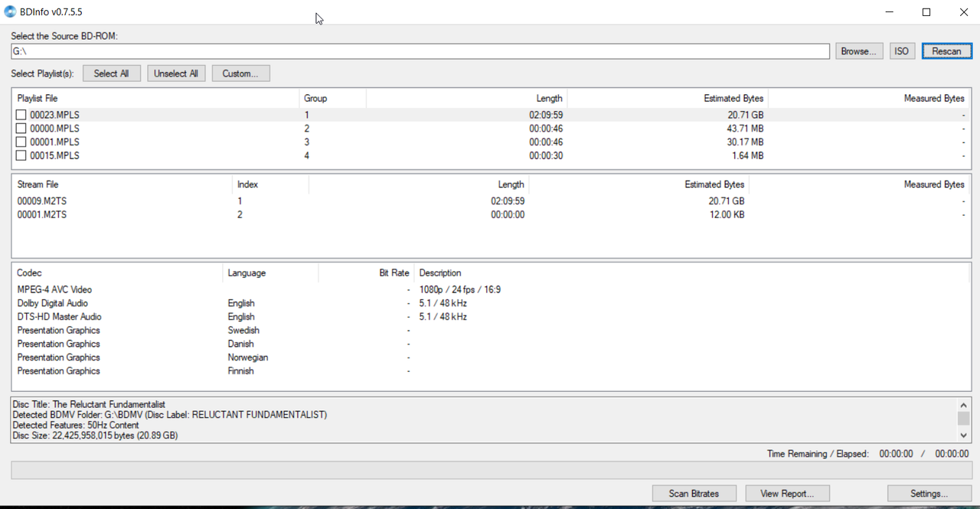Maximize the BDInfo window
This screenshot has width=980, height=509.
click(x=926, y=12)
